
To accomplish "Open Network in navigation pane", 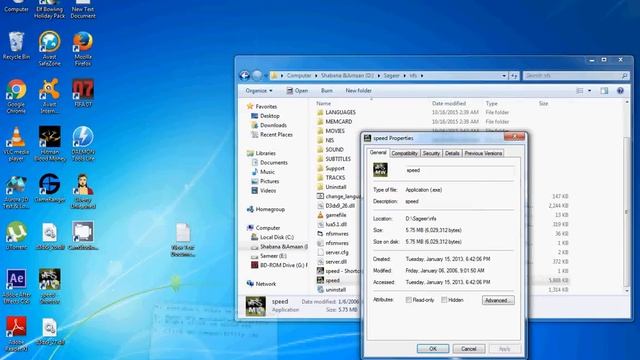I will pos(261,284).
